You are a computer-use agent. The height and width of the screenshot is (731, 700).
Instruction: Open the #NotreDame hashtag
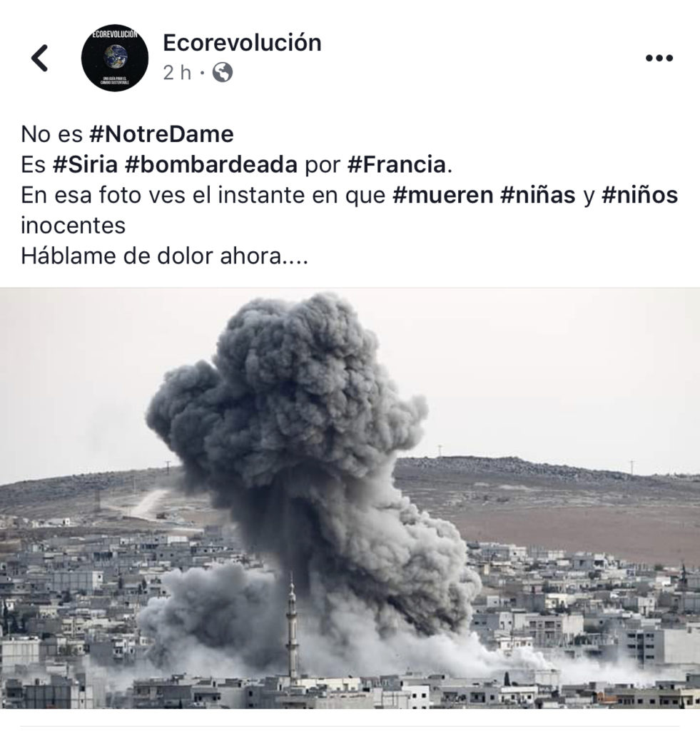(x=161, y=134)
